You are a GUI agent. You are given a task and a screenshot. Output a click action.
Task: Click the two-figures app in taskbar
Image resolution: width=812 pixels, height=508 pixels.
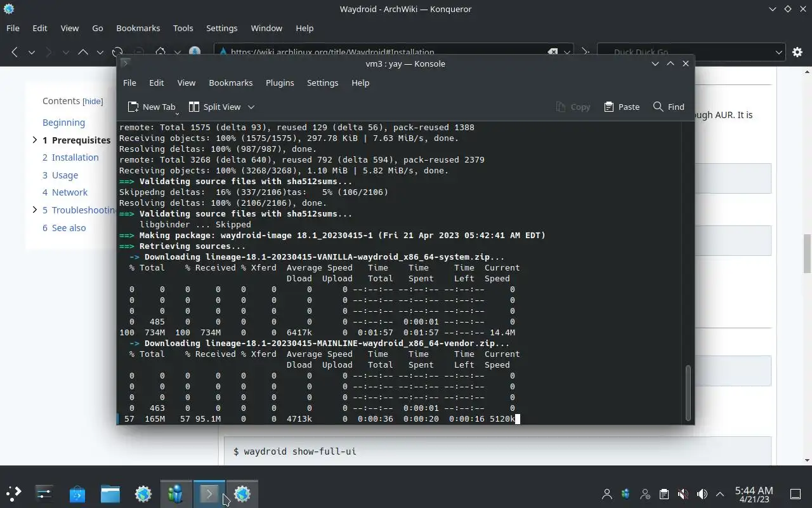point(176,493)
